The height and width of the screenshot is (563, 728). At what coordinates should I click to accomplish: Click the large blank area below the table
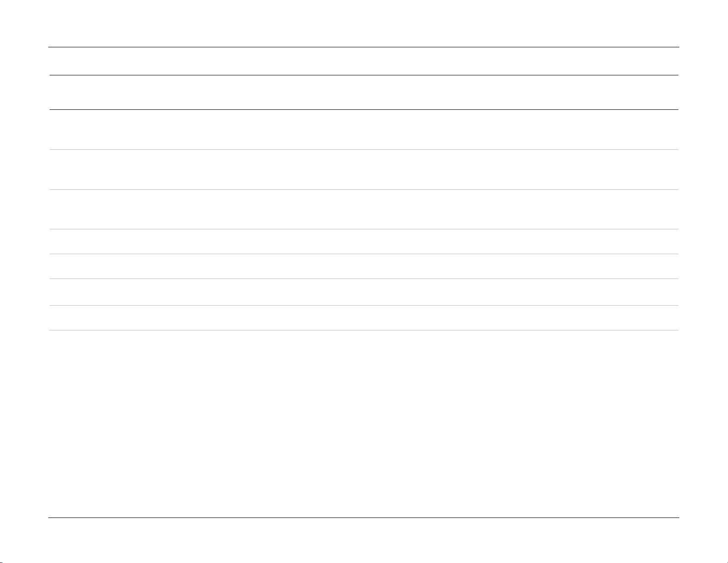[x=364, y=424]
